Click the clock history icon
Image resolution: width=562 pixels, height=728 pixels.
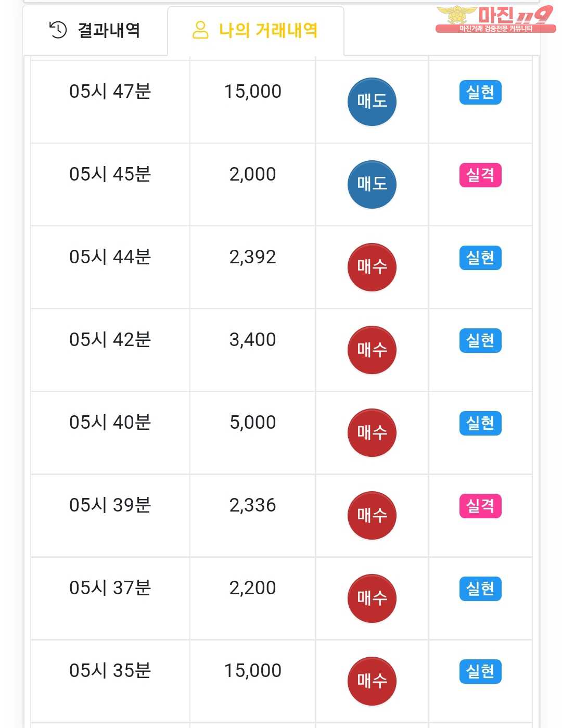(x=58, y=30)
